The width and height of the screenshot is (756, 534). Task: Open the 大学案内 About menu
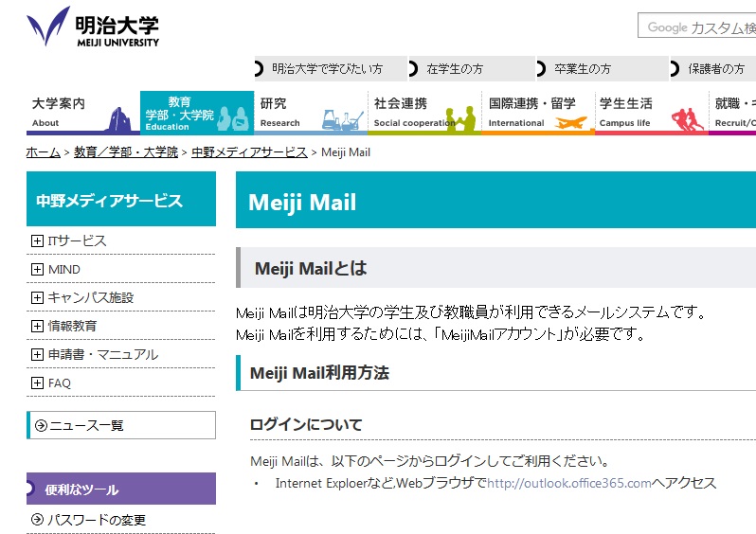83,113
